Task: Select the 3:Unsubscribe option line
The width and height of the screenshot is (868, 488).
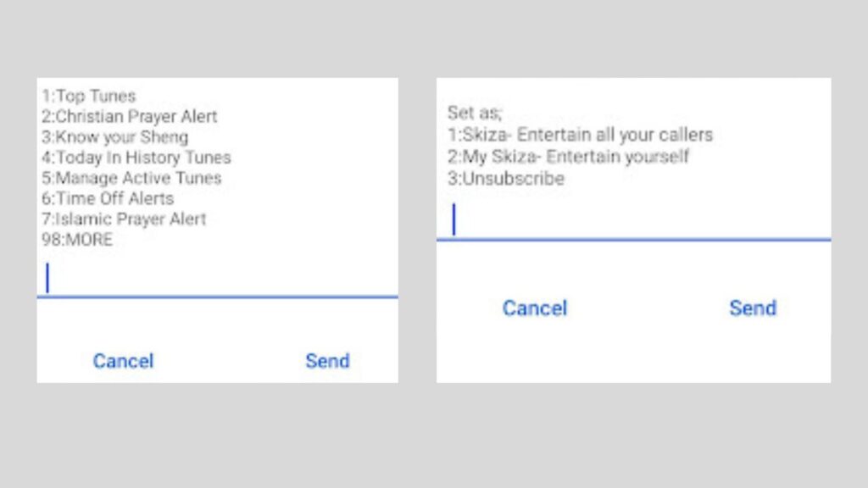Action: (506, 178)
